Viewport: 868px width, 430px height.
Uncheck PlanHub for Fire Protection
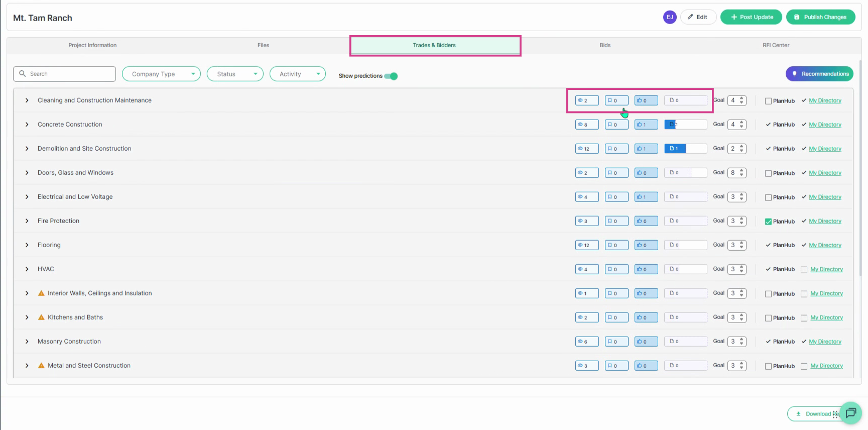(x=768, y=222)
